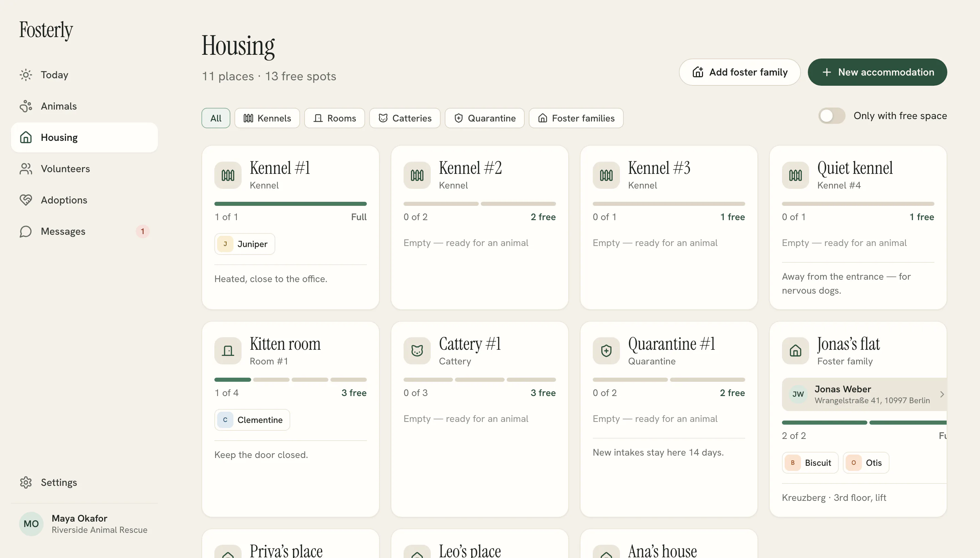Viewport: 980px width, 558px height.
Task: Click the Jonas's flat house icon
Action: (795, 351)
